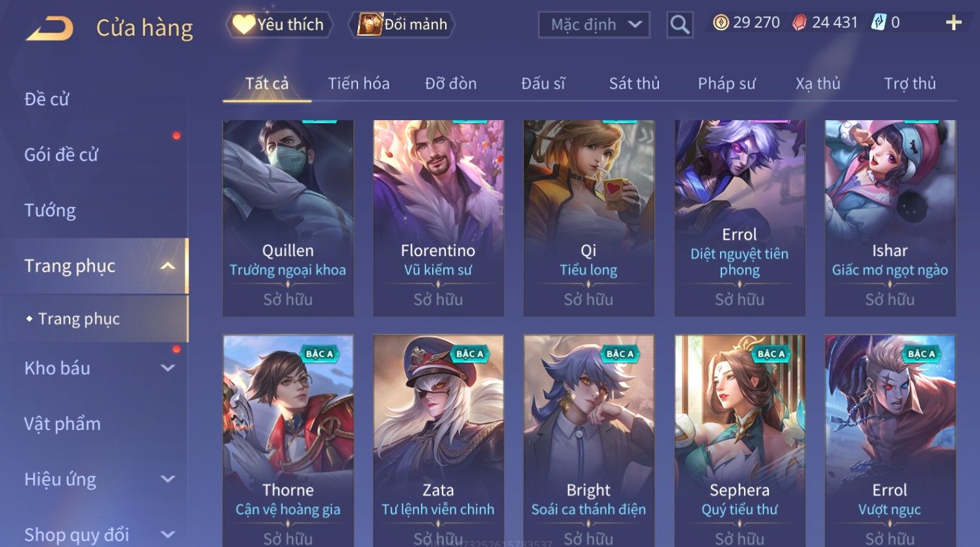Switch to the Sát thủ tab
This screenshot has height=547, width=980.
(634, 84)
